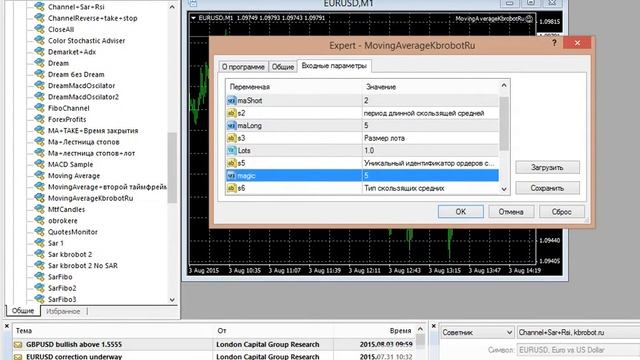The image size is (640, 360).
Task: Click the Lots value cell 1.0
Action: 430,151
